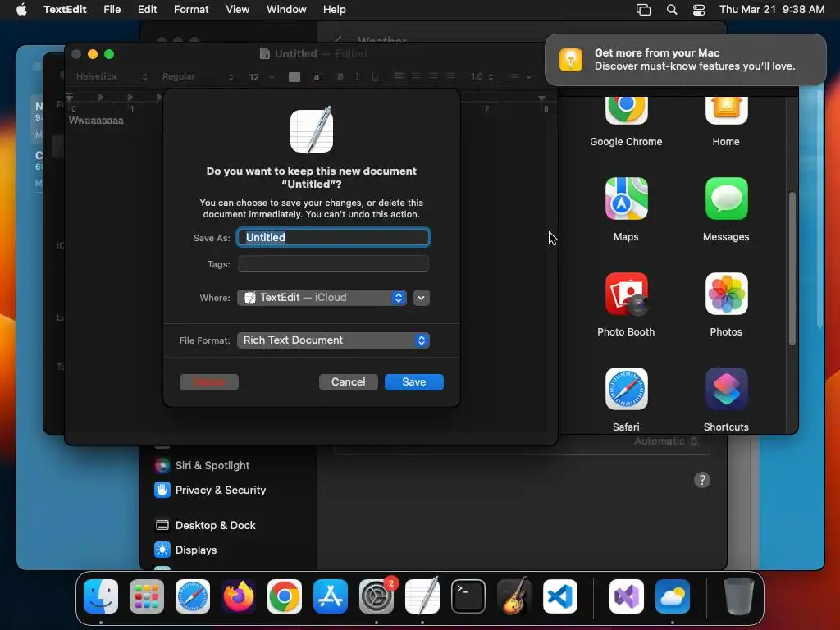Open the Help menu
The width and height of the screenshot is (840, 630).
click(335, 10)
